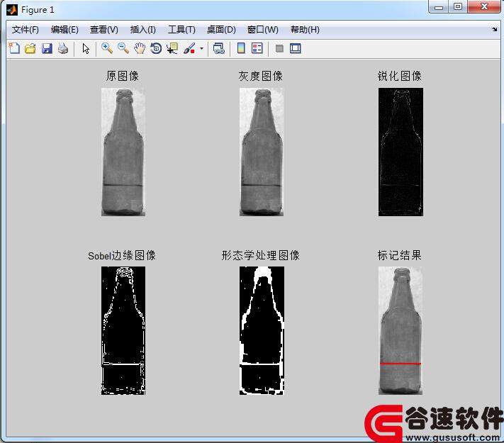
Task: Select the Edit Plot arrow tool
Action: click(x=86, y=48)
